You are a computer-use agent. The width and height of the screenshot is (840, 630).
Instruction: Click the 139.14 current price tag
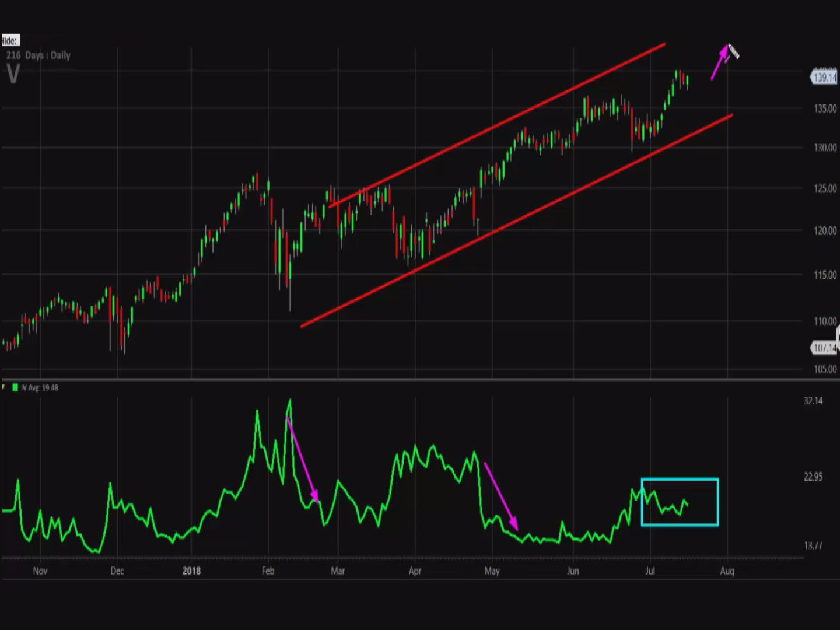click(824, 77)
